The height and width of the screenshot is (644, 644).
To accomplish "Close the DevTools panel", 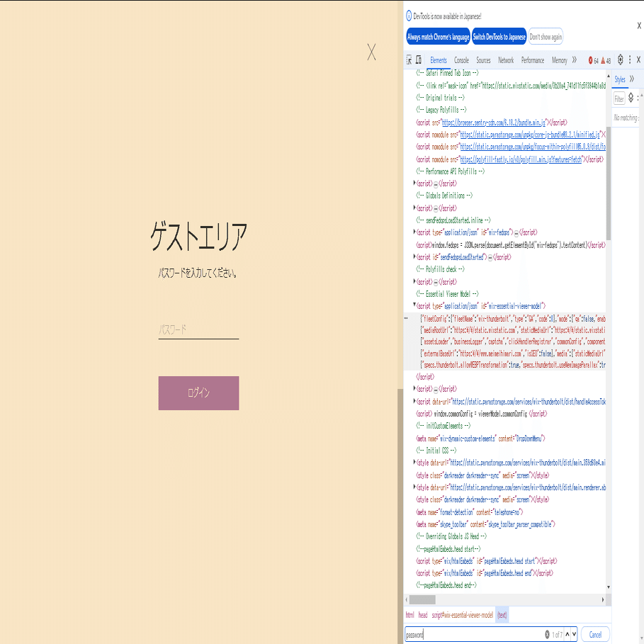I will pyautogui.click(x=638, y=60).
